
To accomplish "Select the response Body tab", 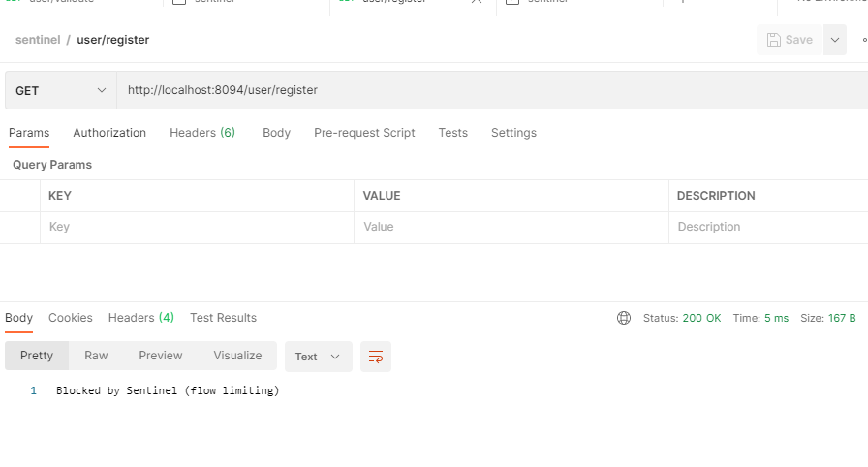I will coord(18,318).
